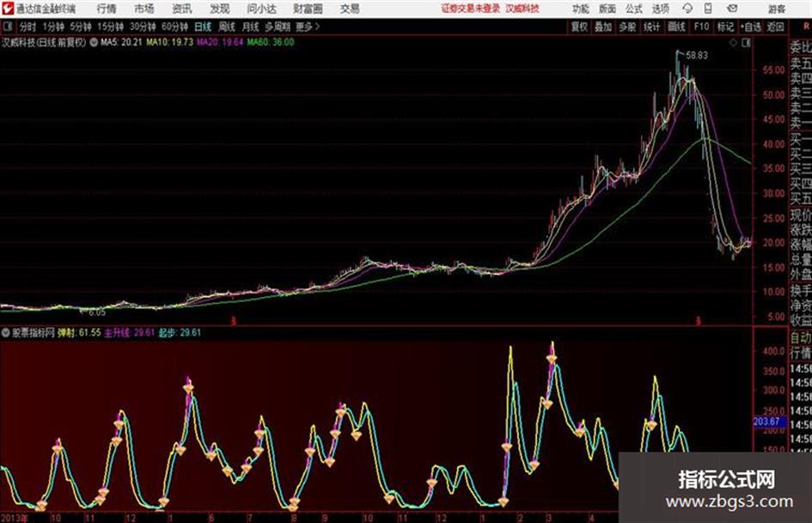
Task: Click the 证券交易未登录 login link
Action: coord(471,9)
